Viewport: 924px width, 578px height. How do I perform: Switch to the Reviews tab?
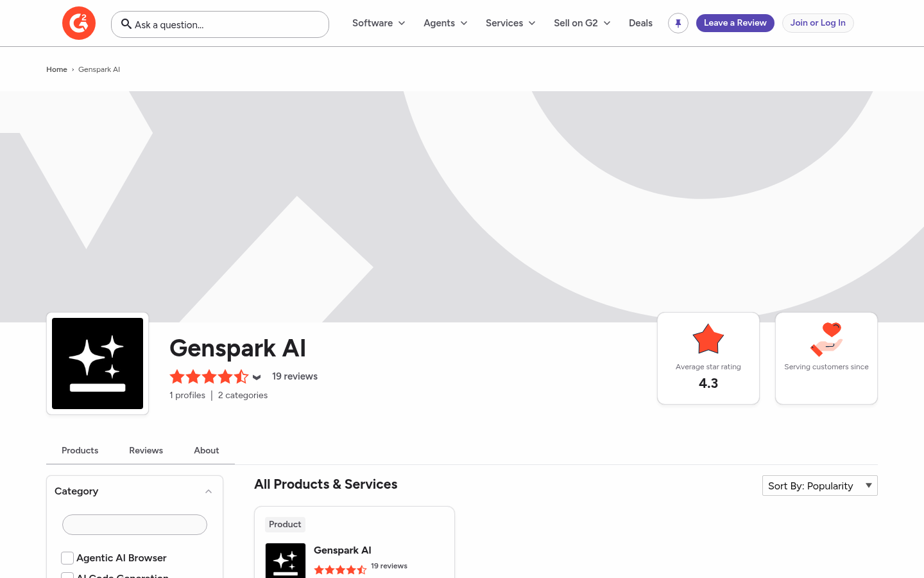(x=146, y=450)
